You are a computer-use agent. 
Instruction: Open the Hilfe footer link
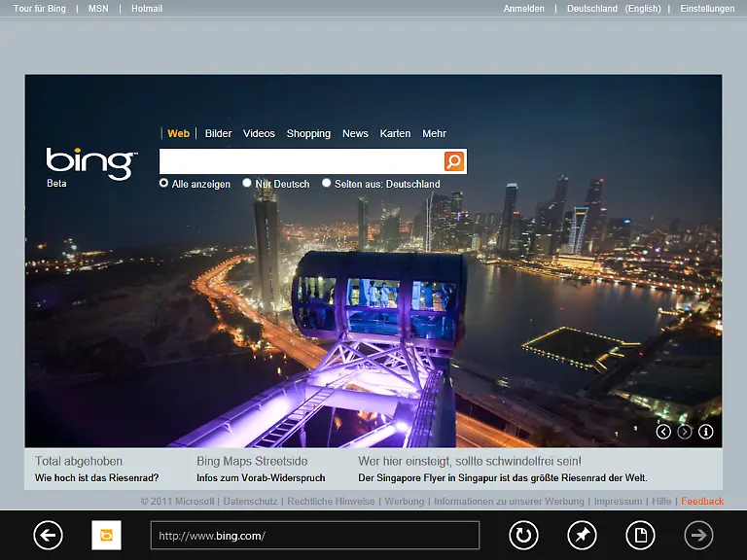[661, 501]
